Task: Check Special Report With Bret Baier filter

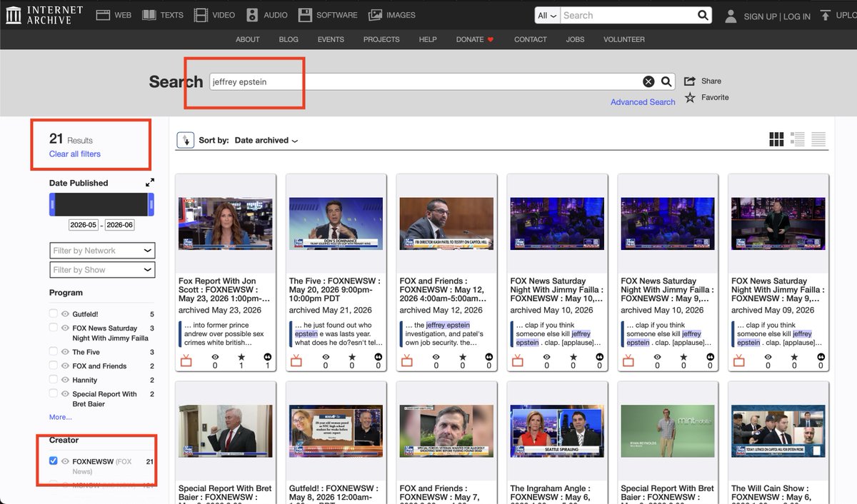Action: pos(54,394)
